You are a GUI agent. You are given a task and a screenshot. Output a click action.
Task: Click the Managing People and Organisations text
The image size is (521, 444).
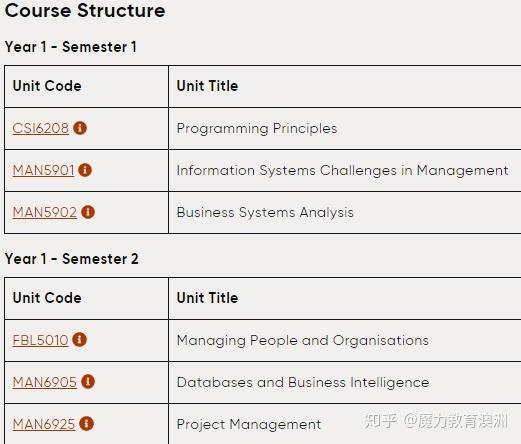[303, 340]
